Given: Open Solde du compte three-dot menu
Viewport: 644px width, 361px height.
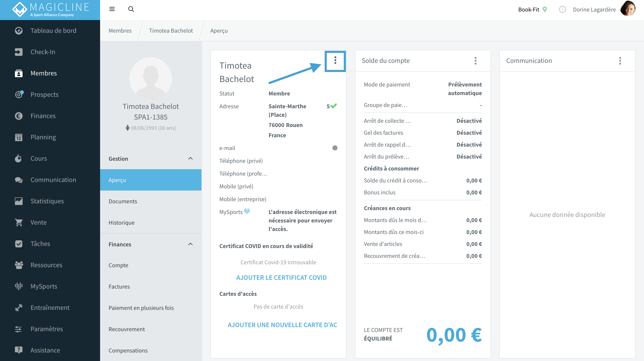Looking at the screenshot, I should [476, 61].
